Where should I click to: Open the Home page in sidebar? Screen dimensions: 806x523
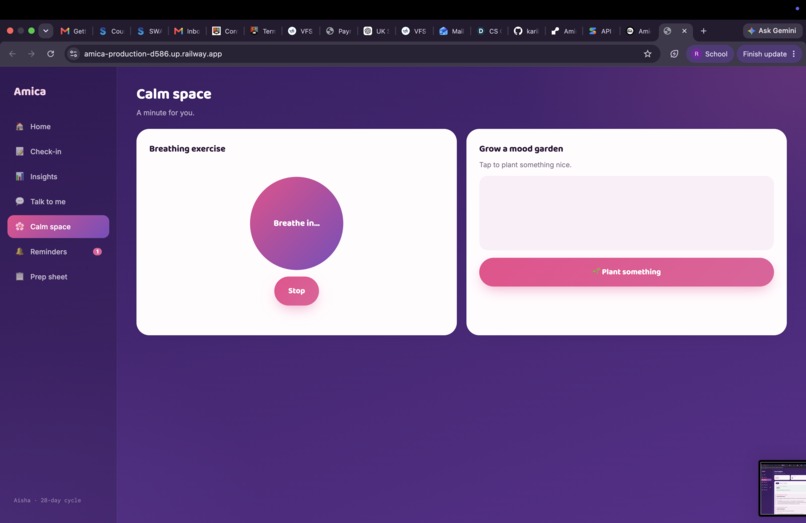(x=58, y=127)
